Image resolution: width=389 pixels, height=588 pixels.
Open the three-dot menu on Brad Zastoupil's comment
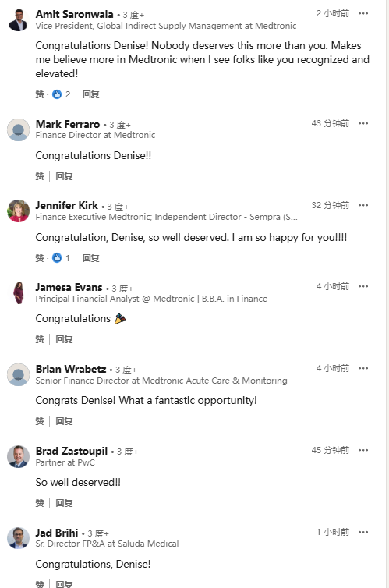pyautogui.click(x=363, y=450)
